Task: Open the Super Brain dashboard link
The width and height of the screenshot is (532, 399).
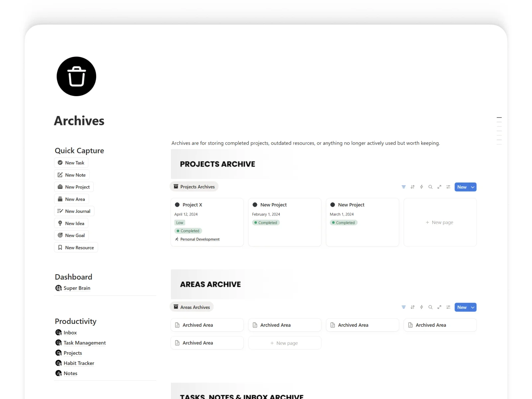Action: point(76,288)
